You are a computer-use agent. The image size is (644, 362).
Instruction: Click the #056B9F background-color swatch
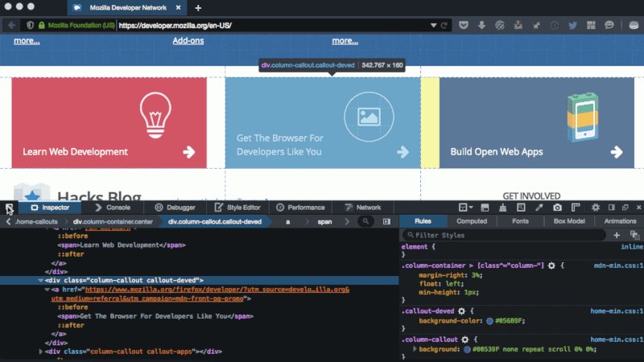pos(489,321)
